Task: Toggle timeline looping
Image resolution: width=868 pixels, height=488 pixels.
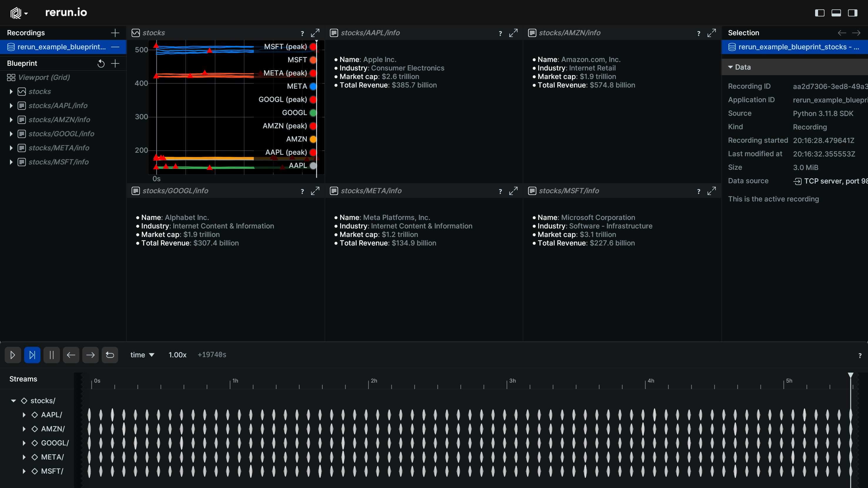Action: (x=110, y=355)
